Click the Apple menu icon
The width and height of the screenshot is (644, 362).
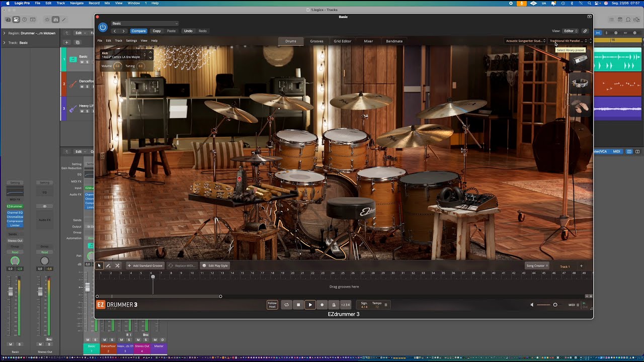pos(8,3)
